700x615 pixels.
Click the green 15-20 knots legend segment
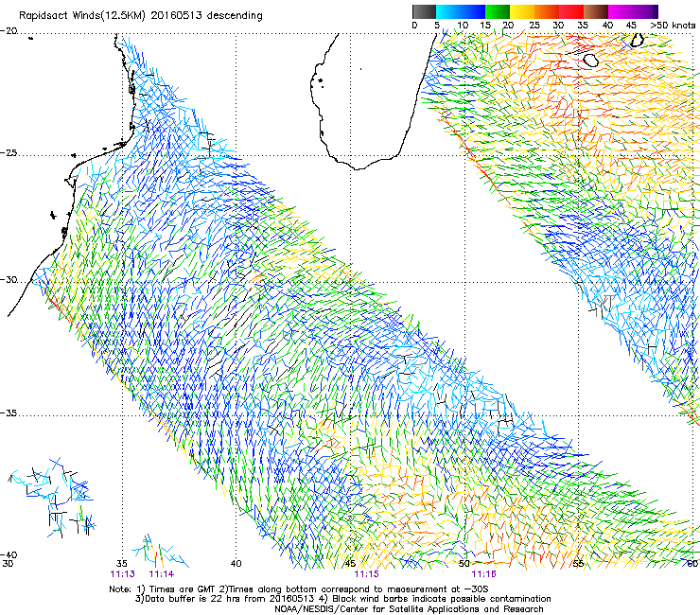click(x=498, y=11)
